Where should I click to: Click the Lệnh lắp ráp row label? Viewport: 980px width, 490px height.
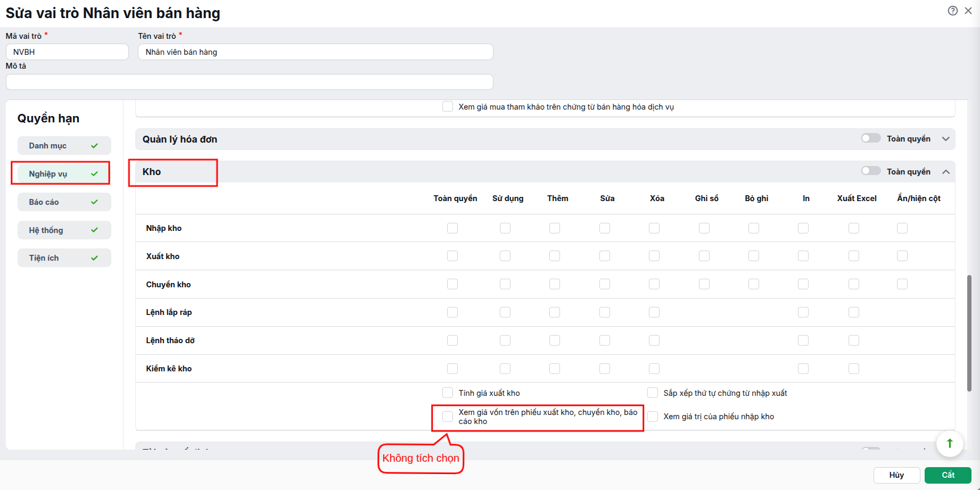(x=169, y=312)
